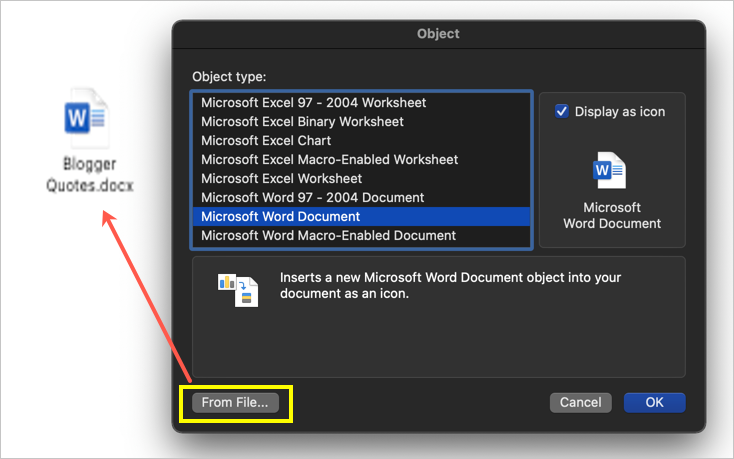Choose Microsoft Excel Binary Worksheet
The height and width of the screenshot is (459, 734).
pos(302,121)
